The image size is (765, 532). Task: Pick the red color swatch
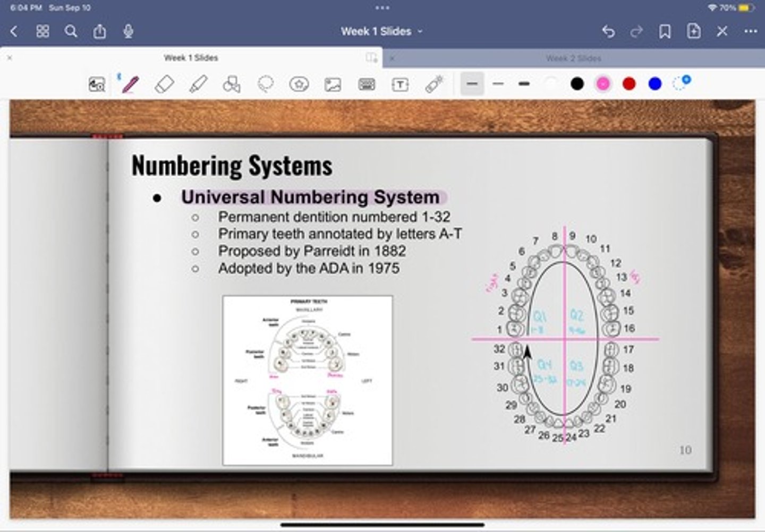pos(629,84)
